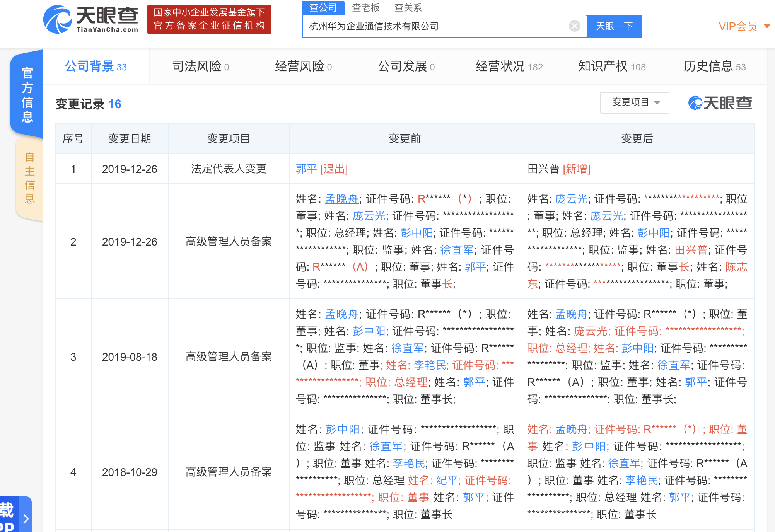Expand the app download side arrow

(x=26, y=518)
